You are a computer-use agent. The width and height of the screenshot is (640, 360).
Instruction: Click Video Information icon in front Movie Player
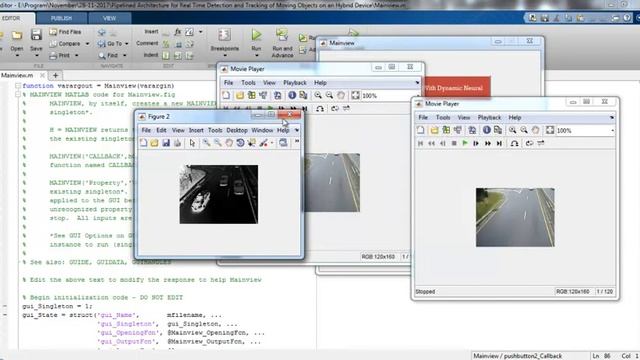tap(487, 130)
